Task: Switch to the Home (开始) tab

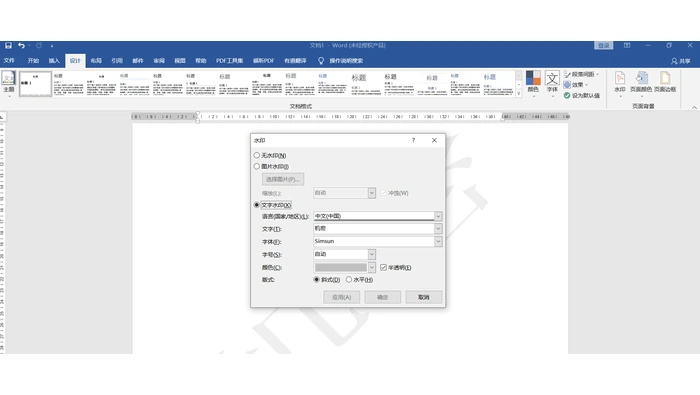Action: point(33,61)
